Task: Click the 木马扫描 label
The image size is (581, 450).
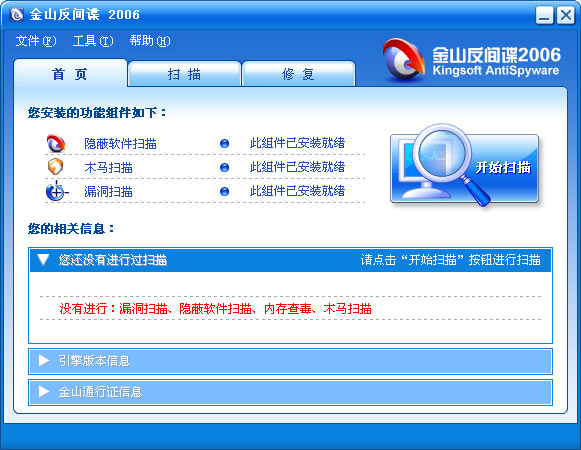Action: pos(108,168)
